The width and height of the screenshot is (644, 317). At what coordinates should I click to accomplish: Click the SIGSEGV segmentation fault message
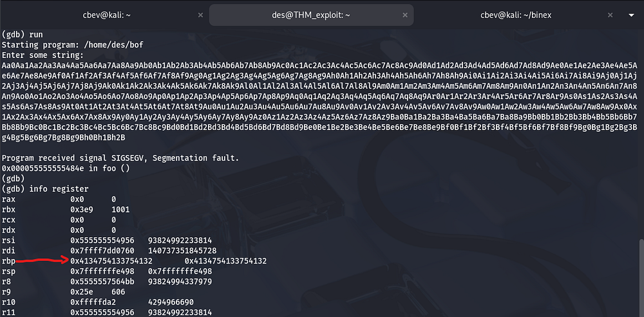coord(119,158)
